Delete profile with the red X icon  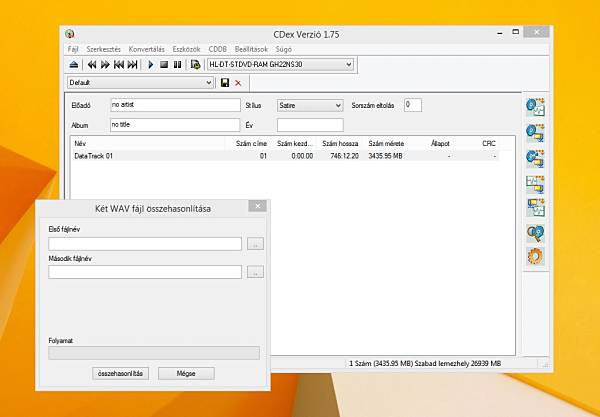[238, 83]
